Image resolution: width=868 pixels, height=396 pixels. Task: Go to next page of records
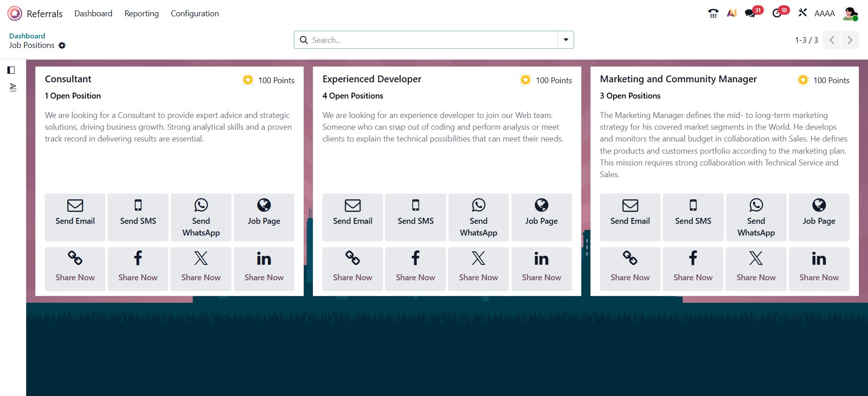[x=850, y=40]
